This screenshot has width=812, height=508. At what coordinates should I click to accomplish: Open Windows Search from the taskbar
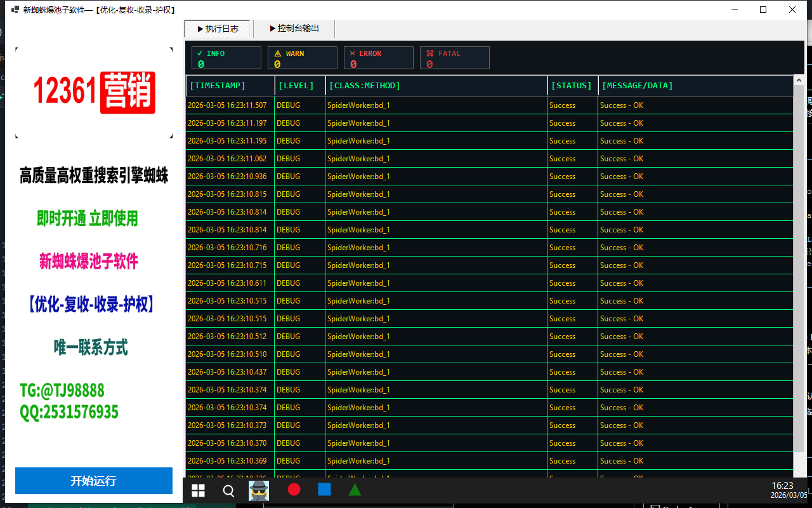pyautogui.click(x=228, y=490)
